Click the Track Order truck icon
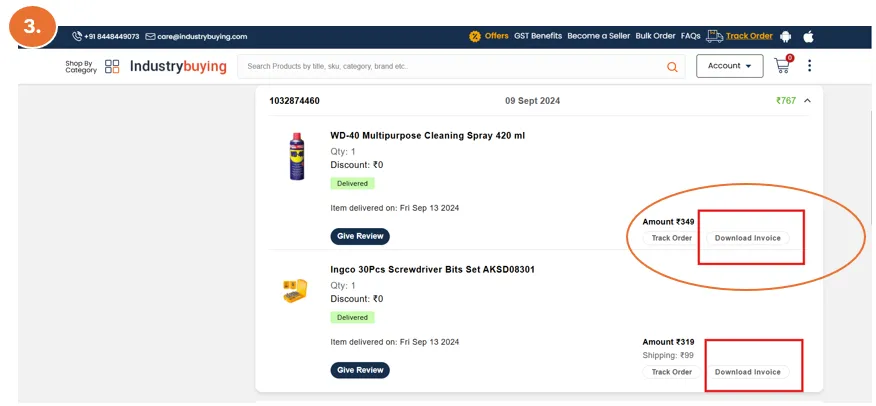 714,36
